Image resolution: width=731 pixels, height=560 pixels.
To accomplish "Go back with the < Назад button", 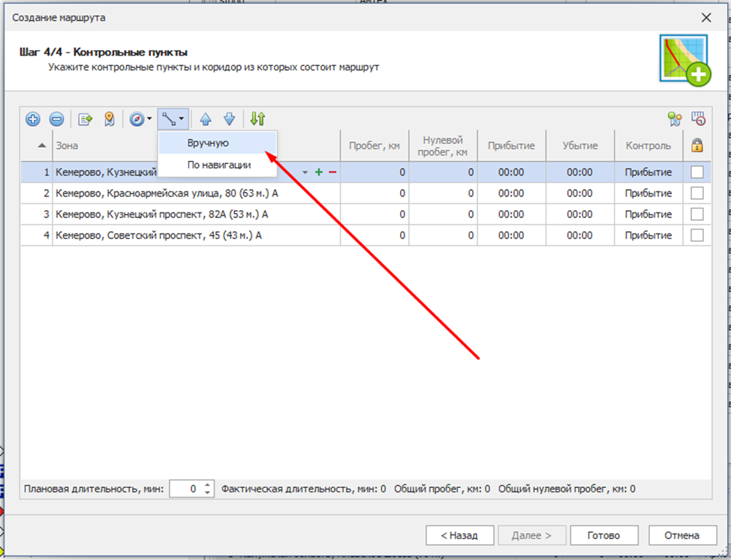I will pyautogui.click(x=459, y=535).
